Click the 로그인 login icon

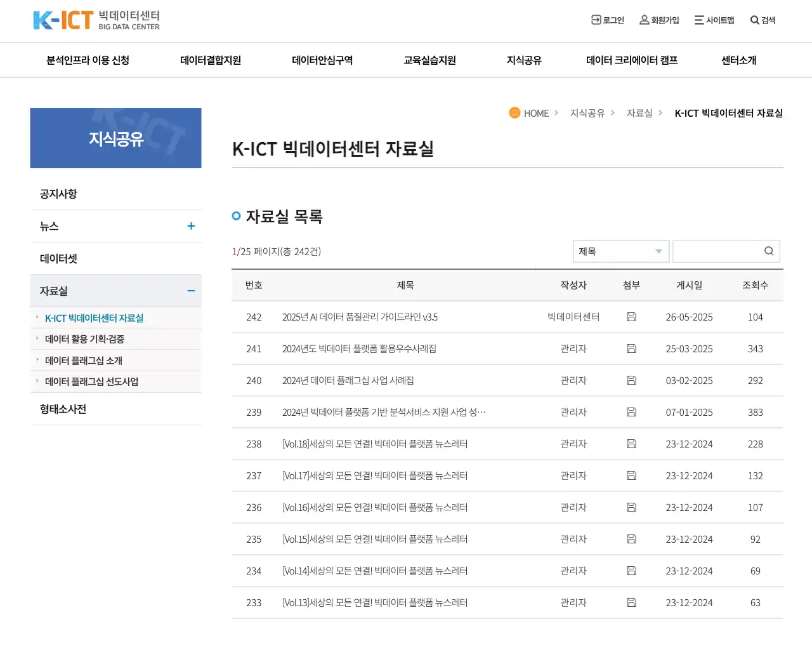[x=596, y=20]
